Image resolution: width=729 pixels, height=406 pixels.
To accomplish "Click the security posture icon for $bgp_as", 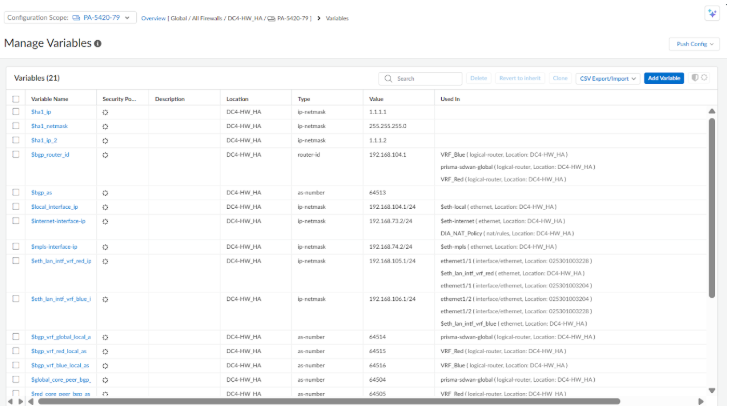I will (105, 192).
